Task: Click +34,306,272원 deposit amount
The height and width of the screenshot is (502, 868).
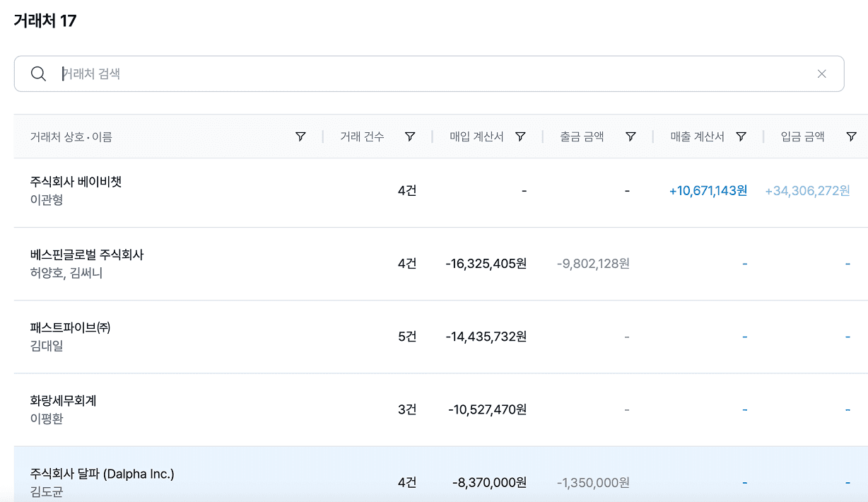Action: click(x=807, y=191)
